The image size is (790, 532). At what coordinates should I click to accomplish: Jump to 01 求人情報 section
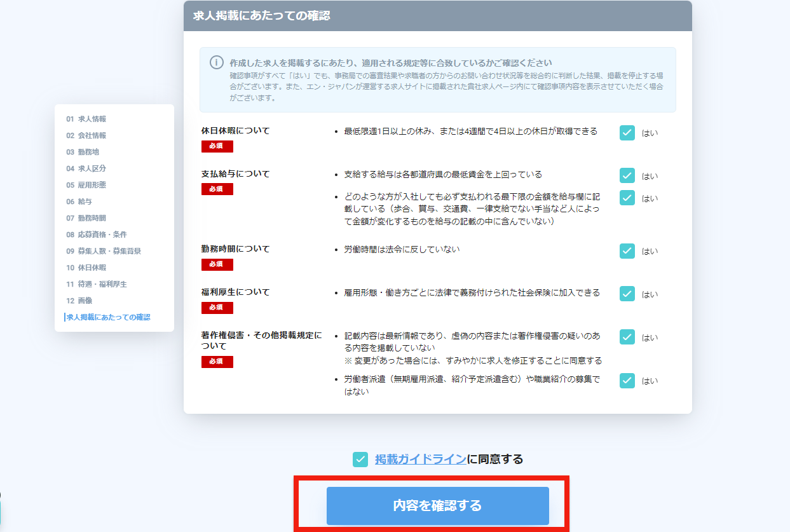pyautogui.click(x=86, y=119)
